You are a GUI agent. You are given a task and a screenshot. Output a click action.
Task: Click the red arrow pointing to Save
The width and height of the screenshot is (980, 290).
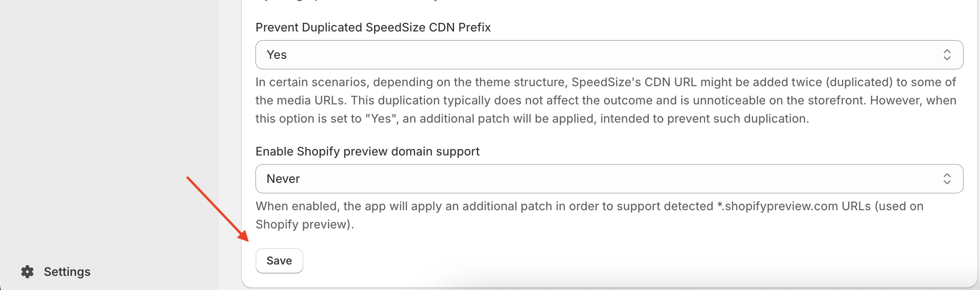click(218, 209)
